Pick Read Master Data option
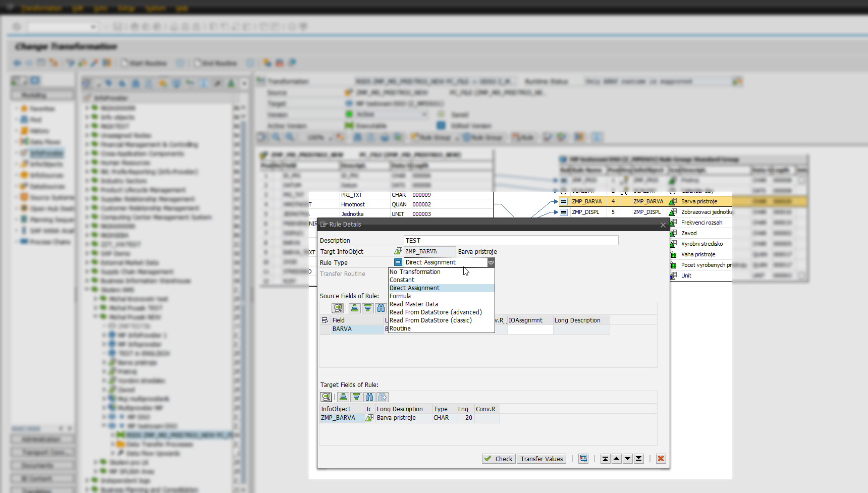This screenshot has height=493, width=868. pos(414,304)
